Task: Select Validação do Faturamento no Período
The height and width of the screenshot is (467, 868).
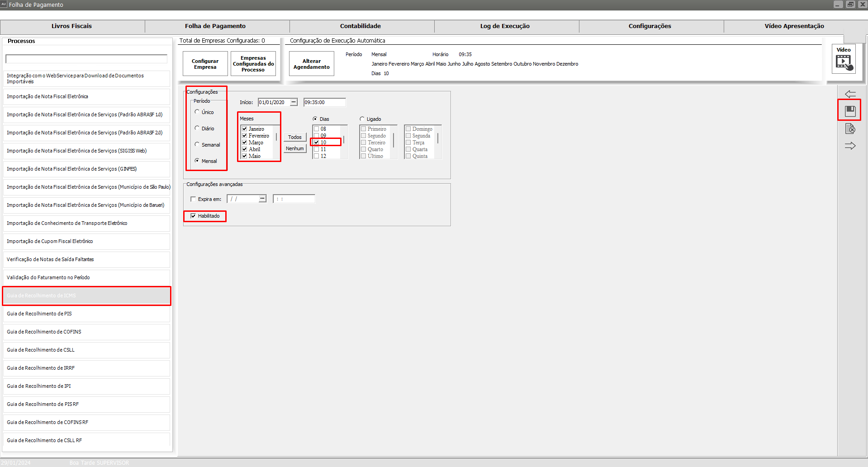Action: pos(86,277)
